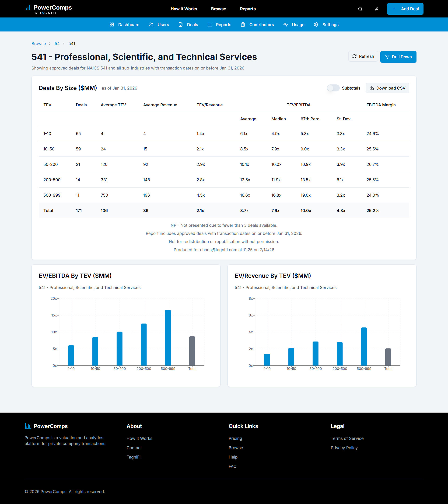Open Reports tab in blue bar

(x=220, y=25)
